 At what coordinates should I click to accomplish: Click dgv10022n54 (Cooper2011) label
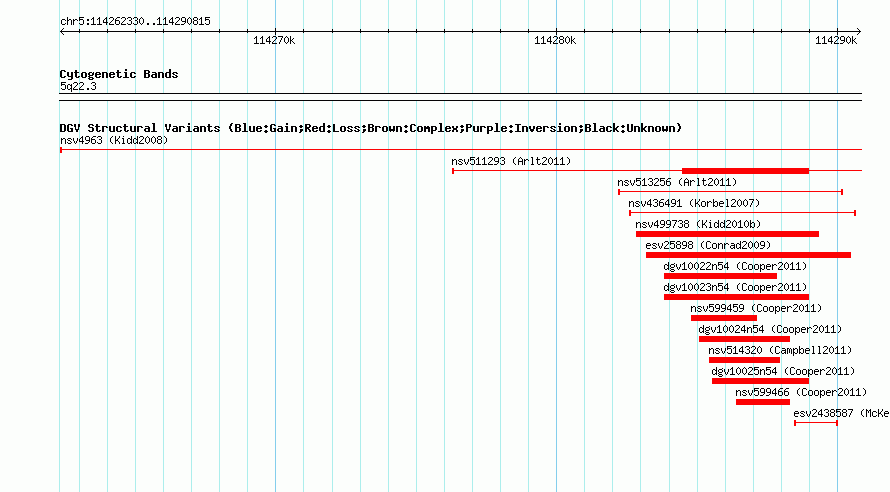735,266
